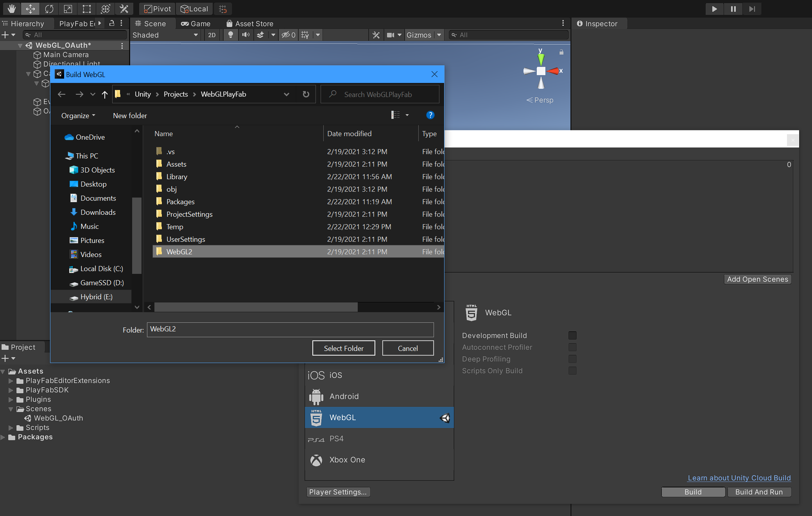Enable Development Build checkbox
The image size is (812, 516).
pyautogui.click(x=572, y=335)
